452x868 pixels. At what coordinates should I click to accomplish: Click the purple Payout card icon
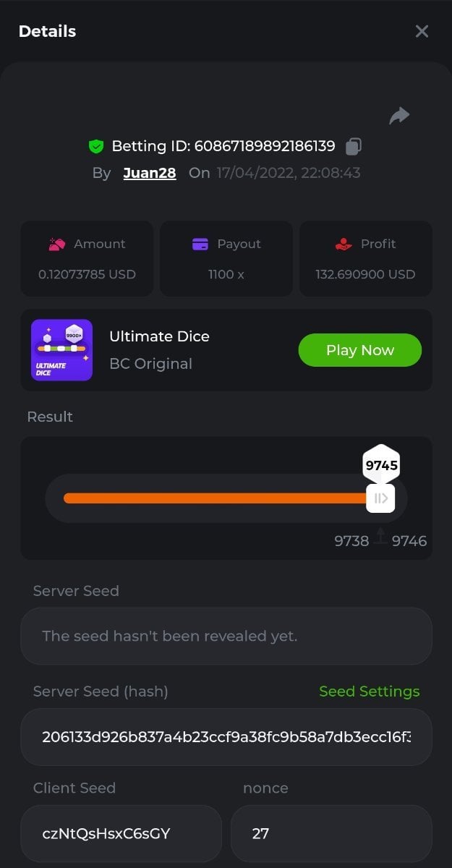tap(200, 244)
